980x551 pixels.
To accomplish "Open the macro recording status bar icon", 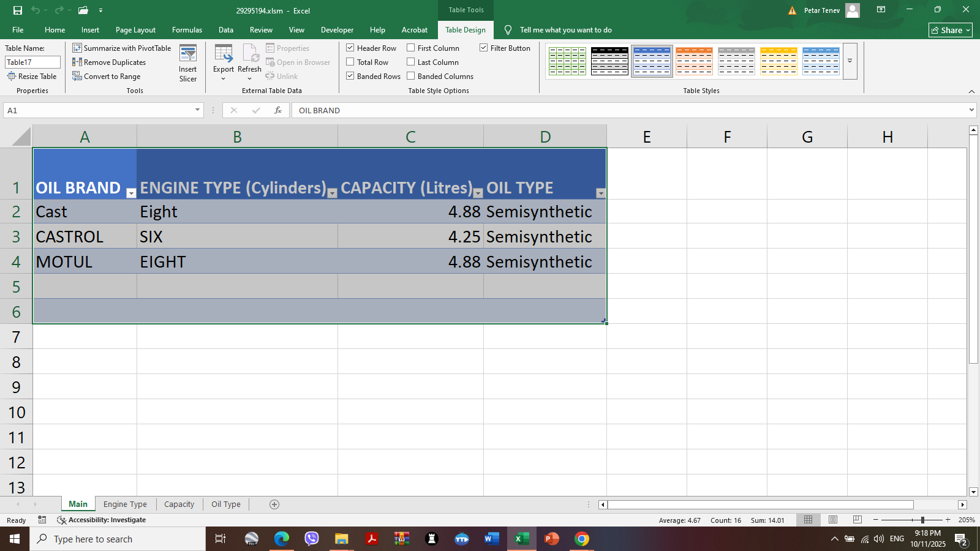I will point(42,520).
